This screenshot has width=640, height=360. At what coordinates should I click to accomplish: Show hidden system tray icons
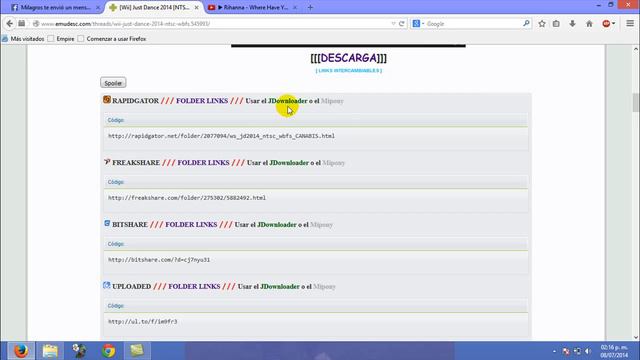[554, 351]
